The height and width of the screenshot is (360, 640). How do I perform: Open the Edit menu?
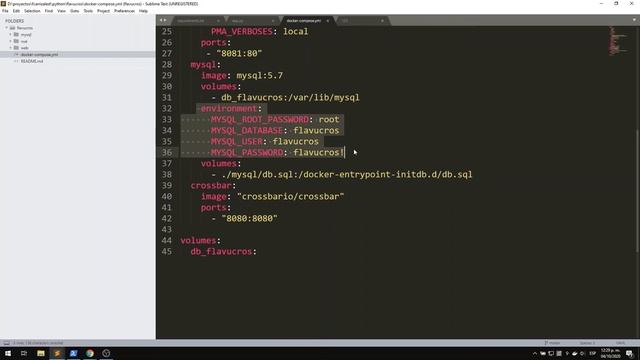(x=16, y=11)
